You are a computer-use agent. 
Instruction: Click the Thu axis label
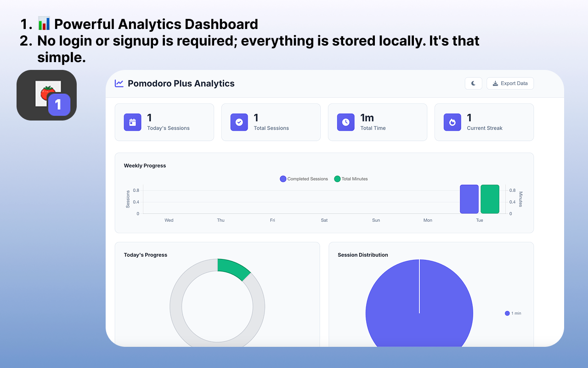221,220
